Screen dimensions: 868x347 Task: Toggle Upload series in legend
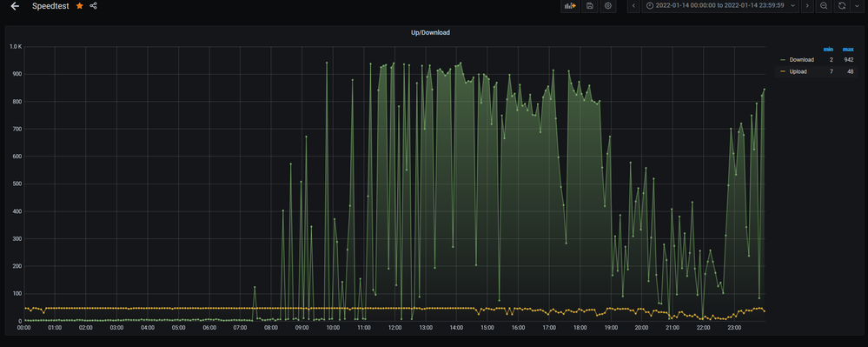pyautogui.click(x=798, y=71)
